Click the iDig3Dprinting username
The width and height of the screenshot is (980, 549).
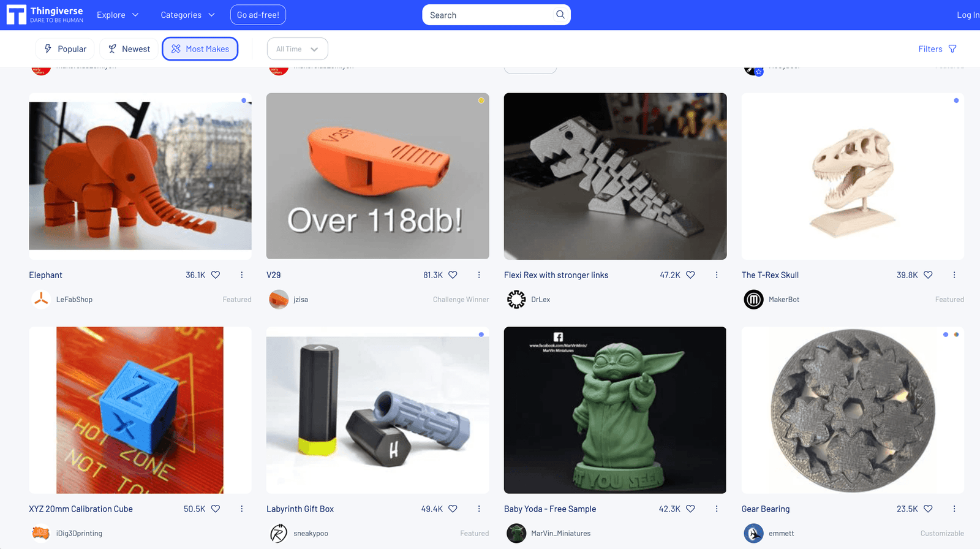pos(79,534)
